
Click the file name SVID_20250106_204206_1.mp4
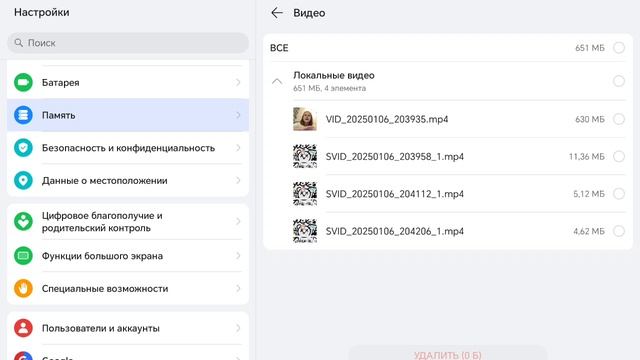(x=395, y=231)
